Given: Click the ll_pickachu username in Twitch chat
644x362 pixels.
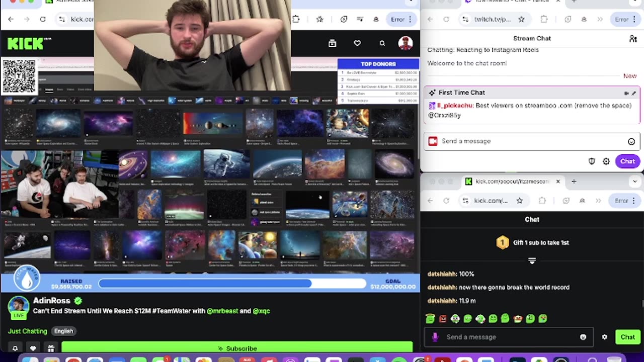Looking at the screenshot, I should click(x=455, y=106).
